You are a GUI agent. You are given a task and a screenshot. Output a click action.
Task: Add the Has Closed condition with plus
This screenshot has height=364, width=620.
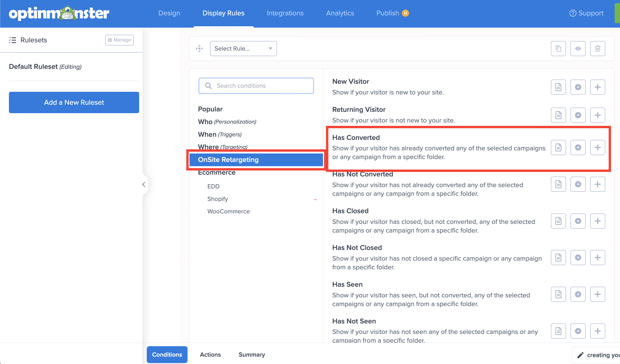[597, 221]
